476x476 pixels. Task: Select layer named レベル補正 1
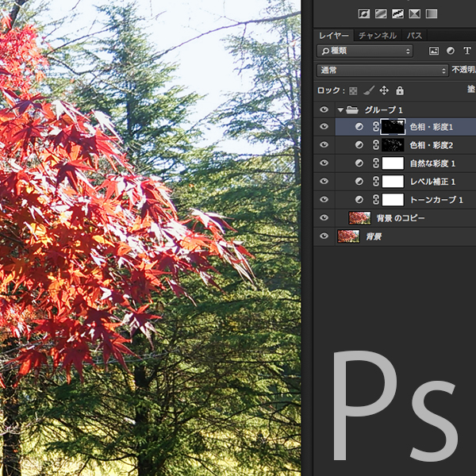click(432, 182)
